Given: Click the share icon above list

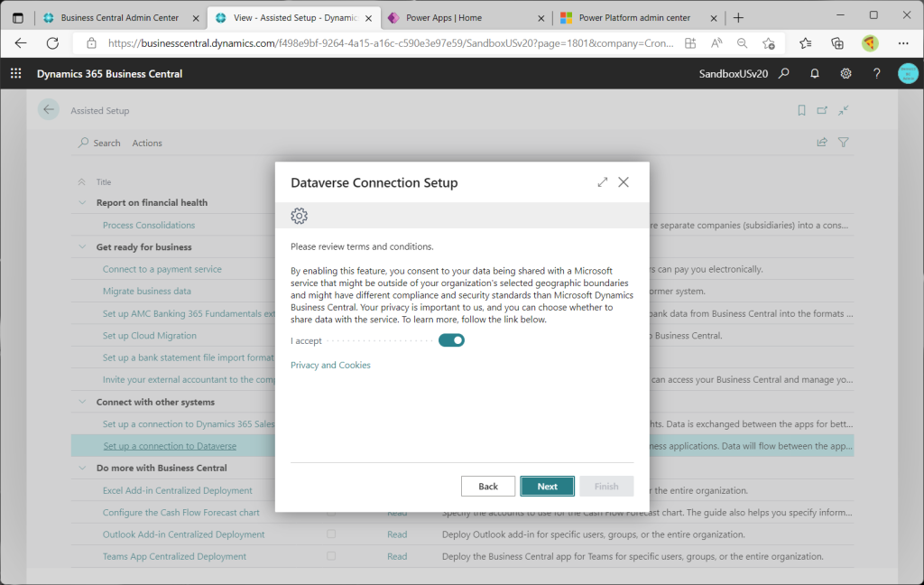Looking at the screenshot, I should tap(822, 142).
